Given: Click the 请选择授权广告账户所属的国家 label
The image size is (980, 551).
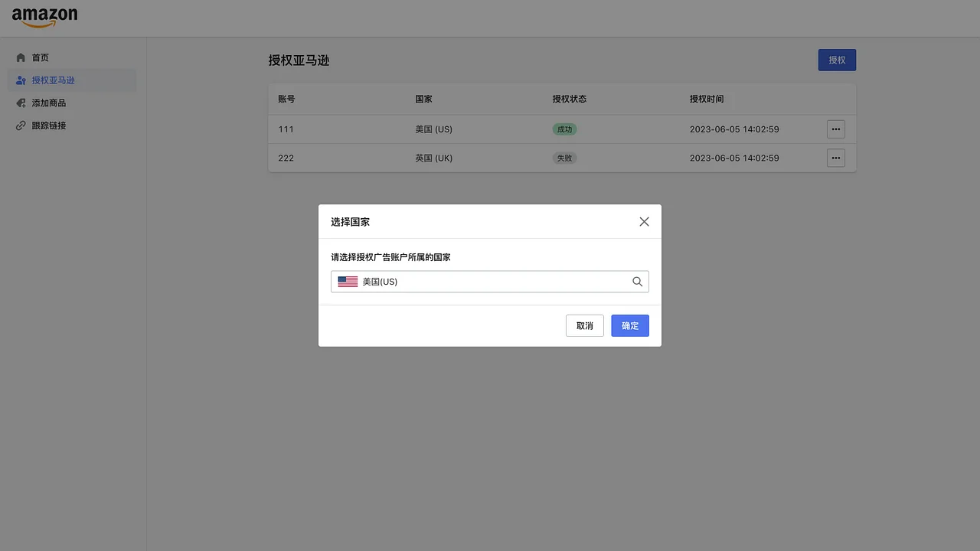Looking at the screenshot, I should [390, 257].
